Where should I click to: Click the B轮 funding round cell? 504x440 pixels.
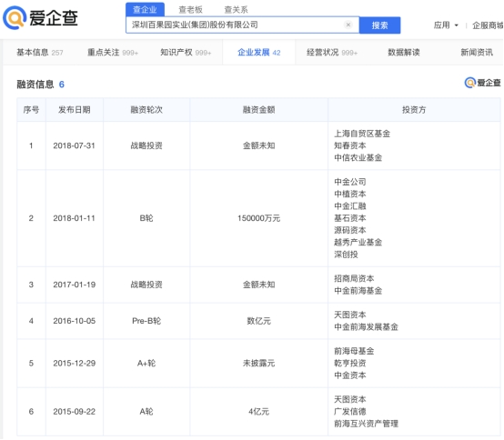point(146,218)
